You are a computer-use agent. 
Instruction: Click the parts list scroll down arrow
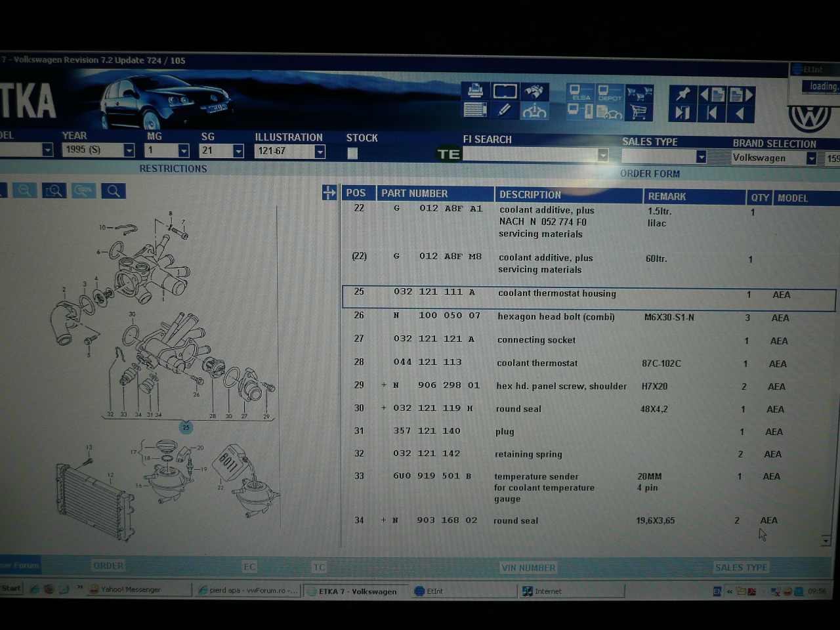(x=826, y=541)
